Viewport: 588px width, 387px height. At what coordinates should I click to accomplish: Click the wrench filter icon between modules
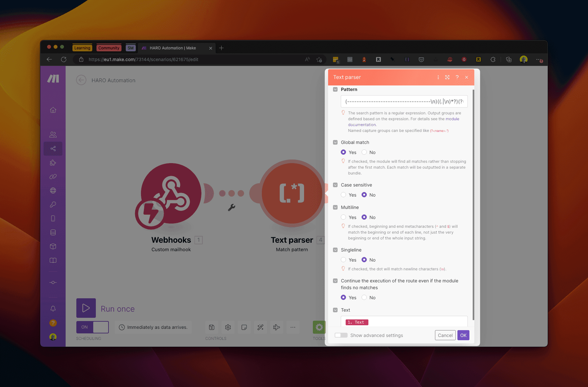(x=232, y=207)
